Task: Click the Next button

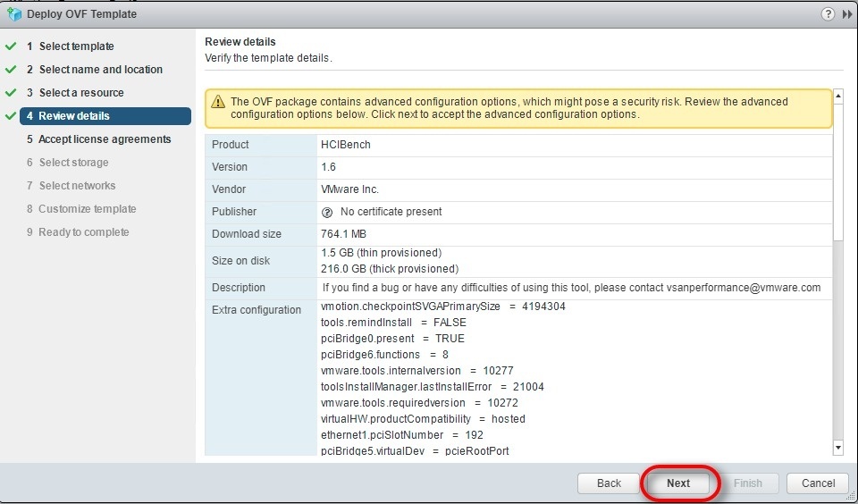Action: tap(678, 483)
